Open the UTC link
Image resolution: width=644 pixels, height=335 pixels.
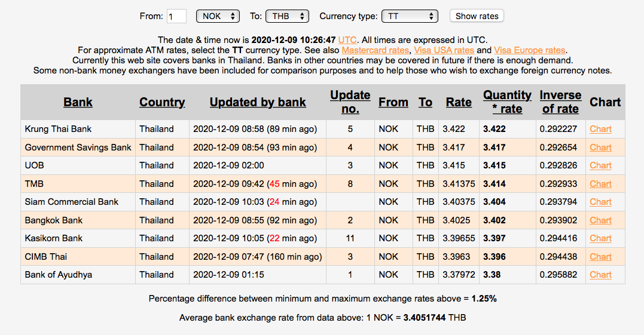tap(347, 39)
